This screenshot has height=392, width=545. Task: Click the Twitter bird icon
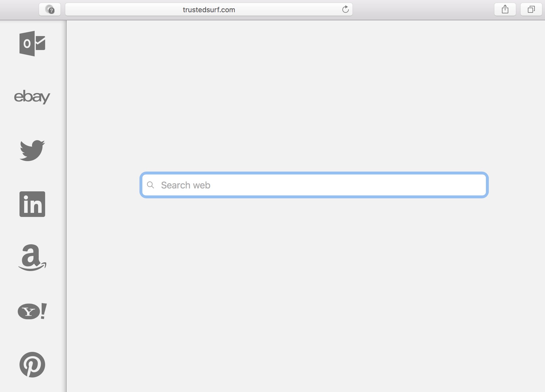(x=32, y=150)
